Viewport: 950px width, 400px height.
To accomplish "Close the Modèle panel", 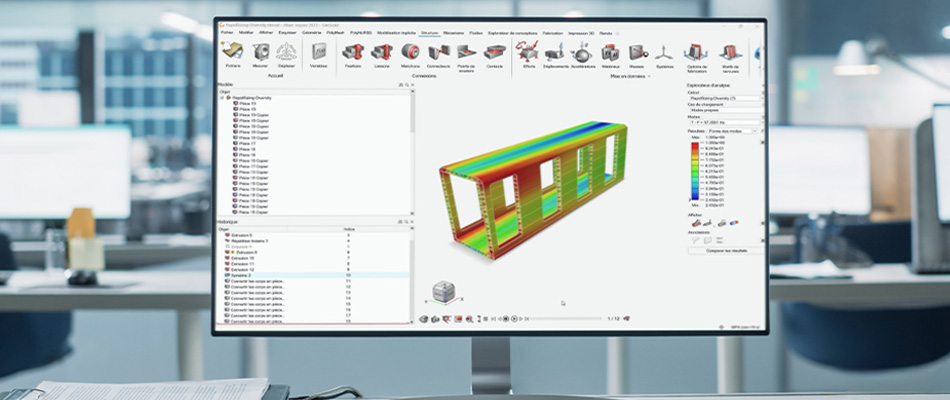I will [x=413, y=85].
